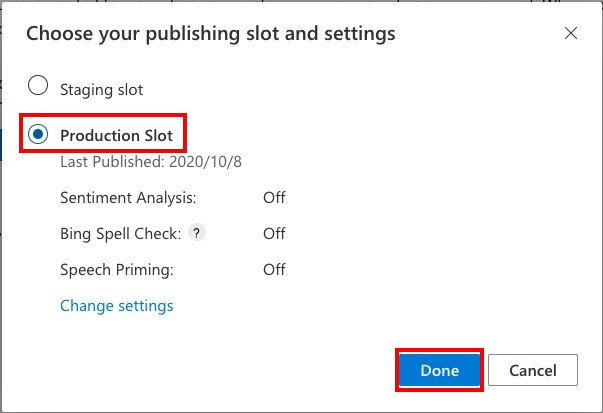Click the Staging slot label text

(101, 89)
